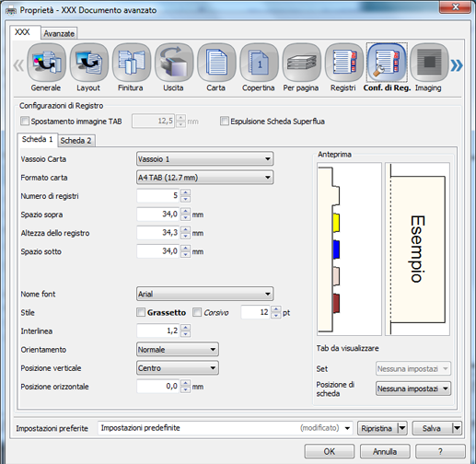Switch to the Scheda 2 tab
The width and height of the screenshot is (476, 464).
coord(75,141)
